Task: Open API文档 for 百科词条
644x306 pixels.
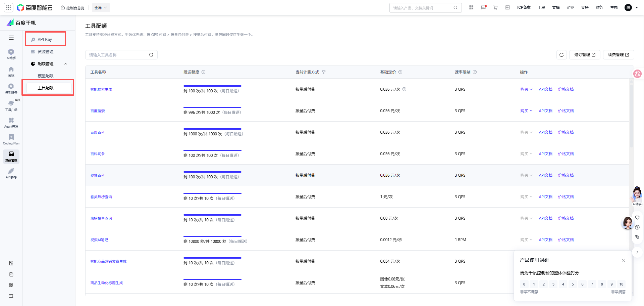Action: point(545,154)
